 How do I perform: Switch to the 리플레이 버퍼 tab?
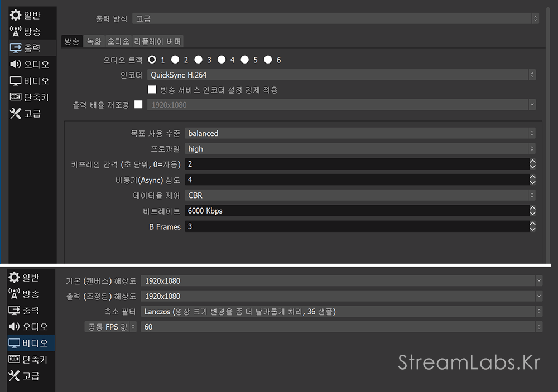(158, 41)
